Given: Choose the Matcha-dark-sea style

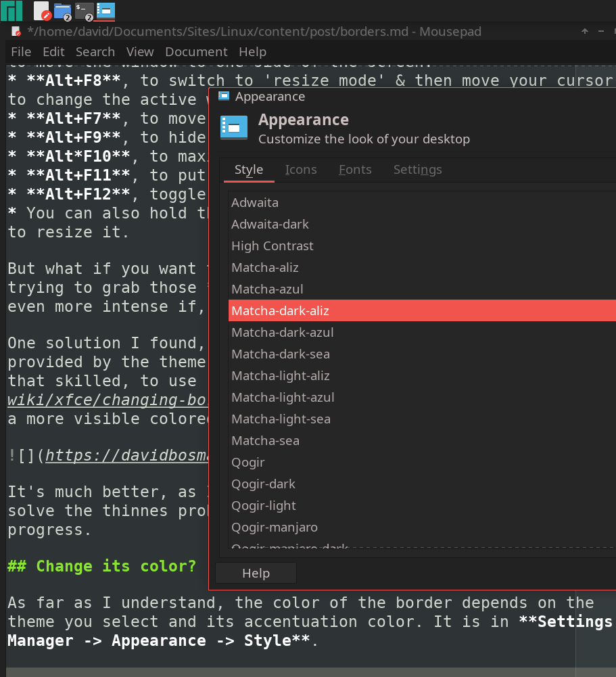Looking at the screenshot, I should [281, 354].
